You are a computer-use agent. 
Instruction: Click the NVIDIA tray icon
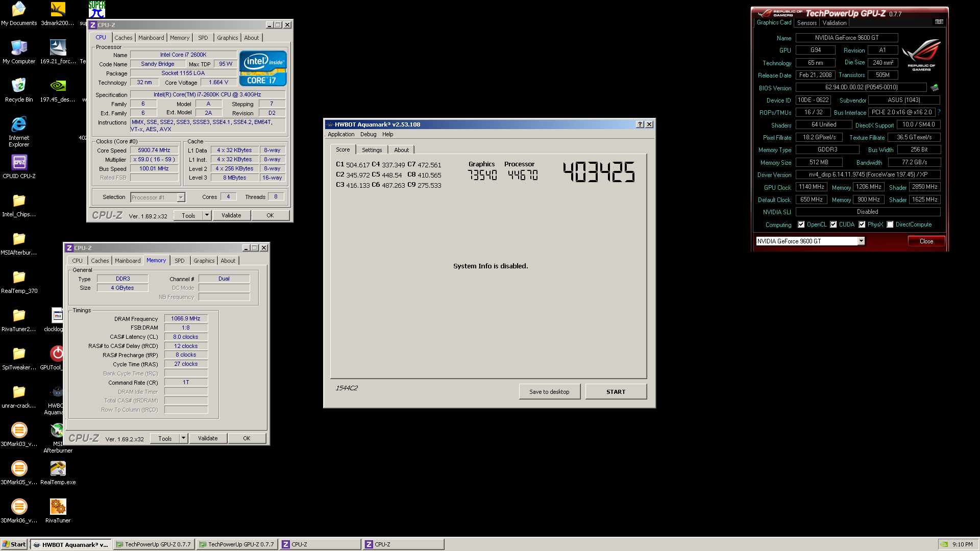[x=944, y=544]
